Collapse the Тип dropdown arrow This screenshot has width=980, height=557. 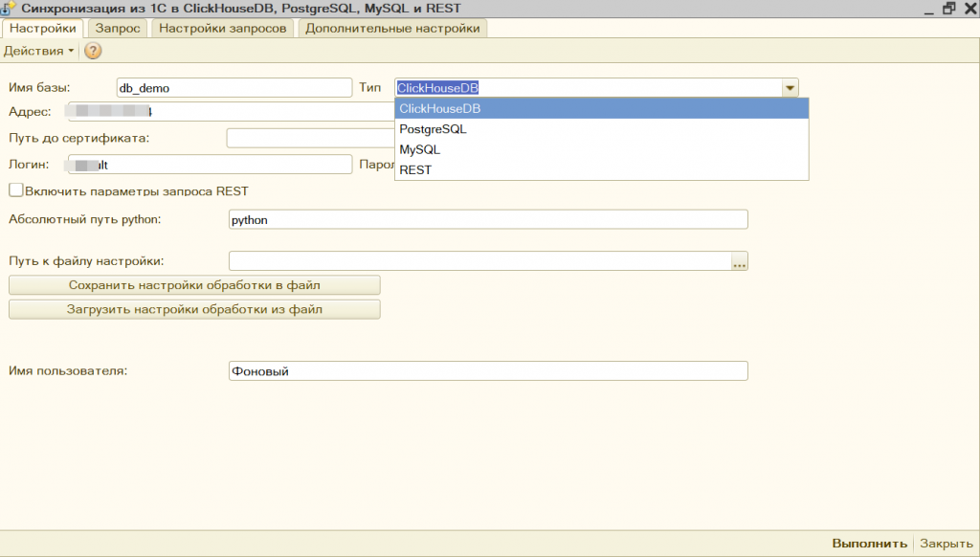[x=790, y=87]
